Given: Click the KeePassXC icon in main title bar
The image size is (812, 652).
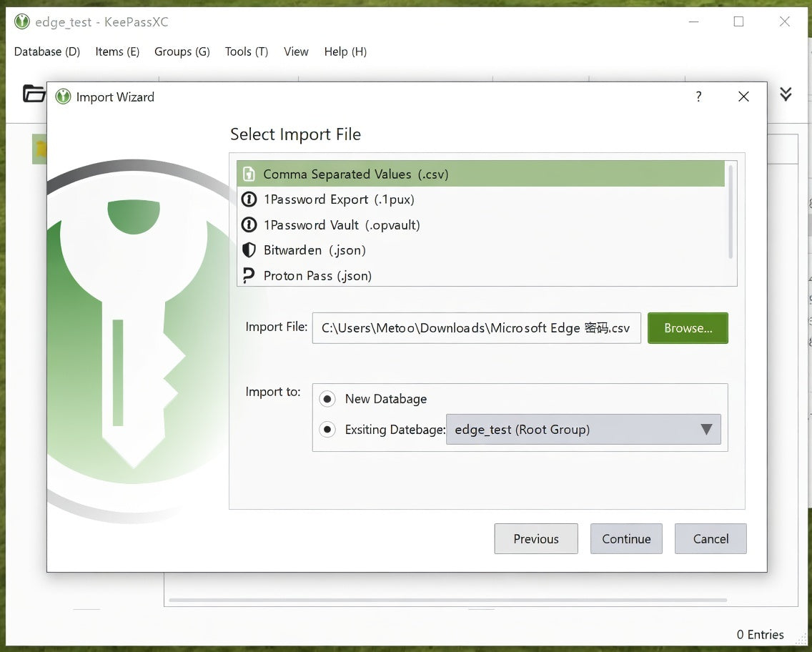Looking at the screenshot, I should (x=21, y=21).
